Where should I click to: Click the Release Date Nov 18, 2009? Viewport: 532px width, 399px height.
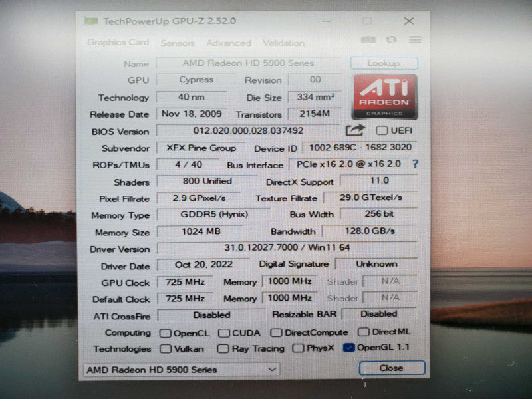click(192, 114)
